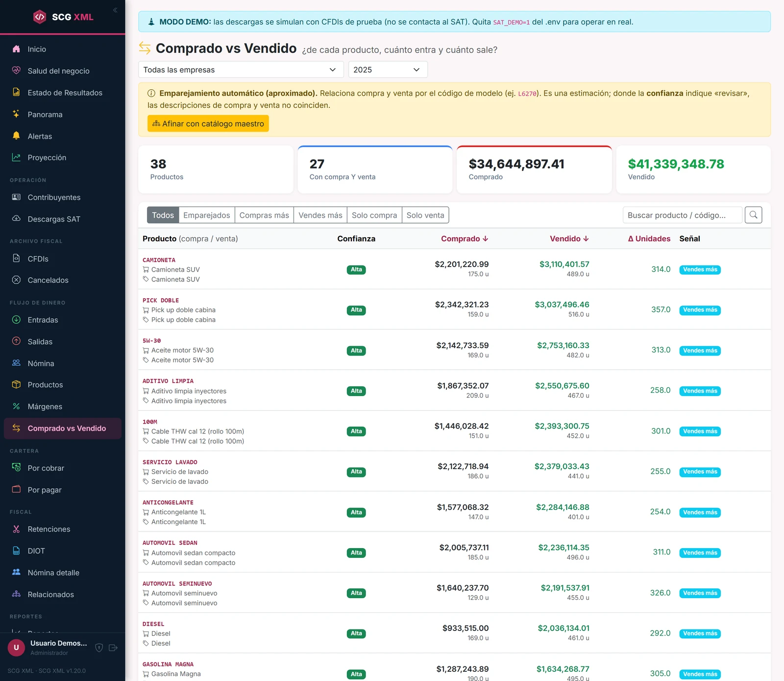The image size is (784, 681).
Task: Select the Emparejados filter tab
Action: coord(207,215)
